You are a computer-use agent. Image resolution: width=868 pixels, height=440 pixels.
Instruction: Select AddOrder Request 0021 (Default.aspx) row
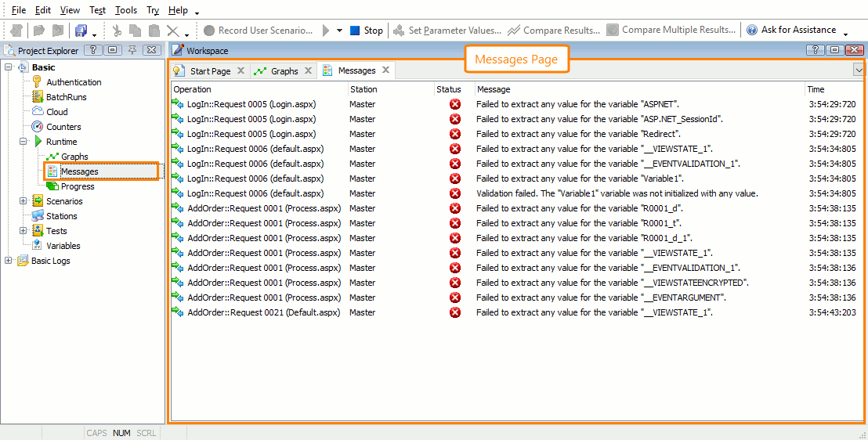516,312
